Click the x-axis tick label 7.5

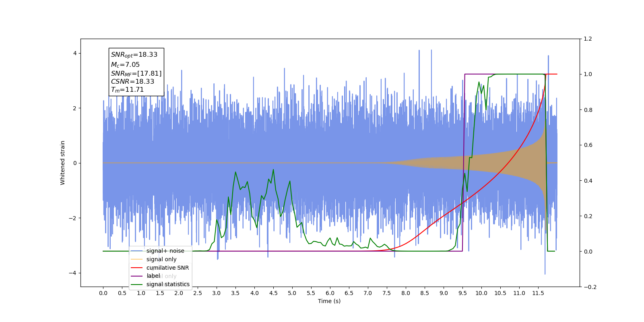pos(387,293)
